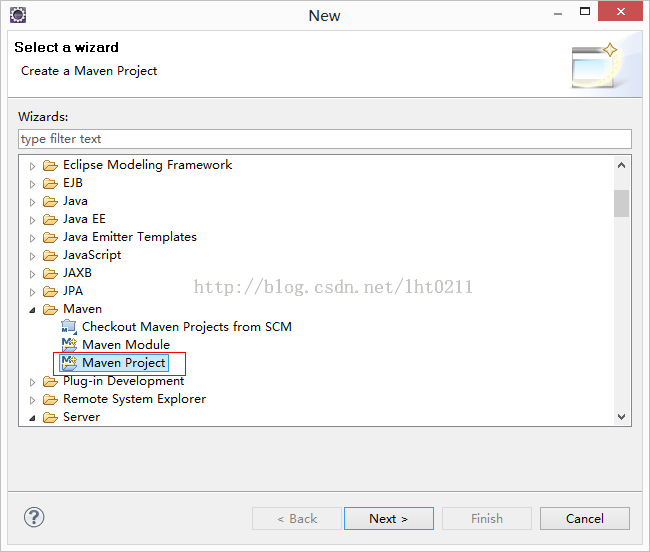Click the Plug-in Development folder icon

pyautogui.click(x=50, y=381)
